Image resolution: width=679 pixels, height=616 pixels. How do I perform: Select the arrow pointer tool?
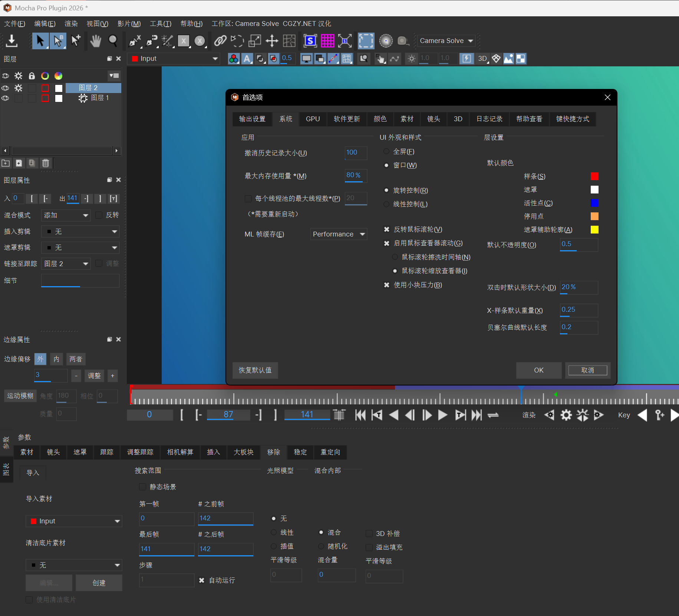(40, 41)
